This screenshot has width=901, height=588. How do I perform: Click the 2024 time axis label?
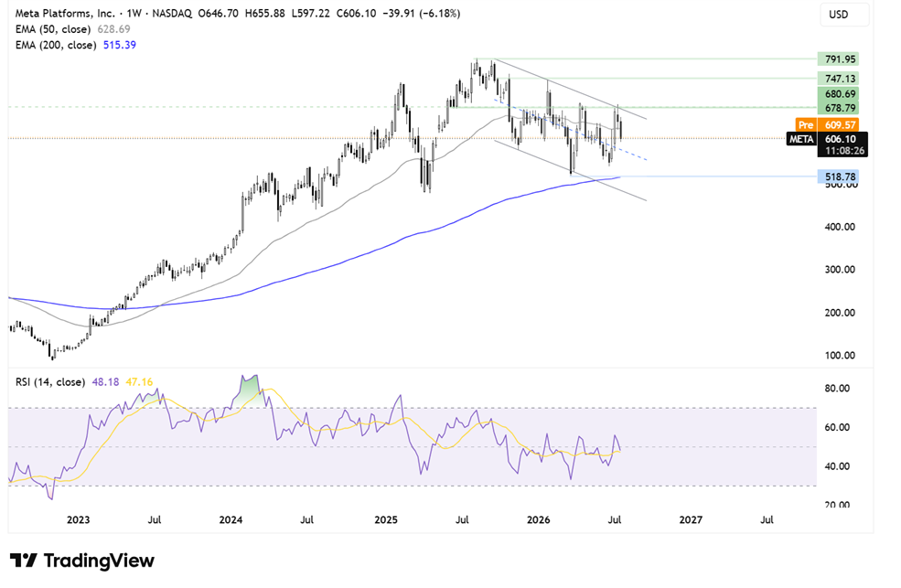pyautogui.click(x=231, y=519)
